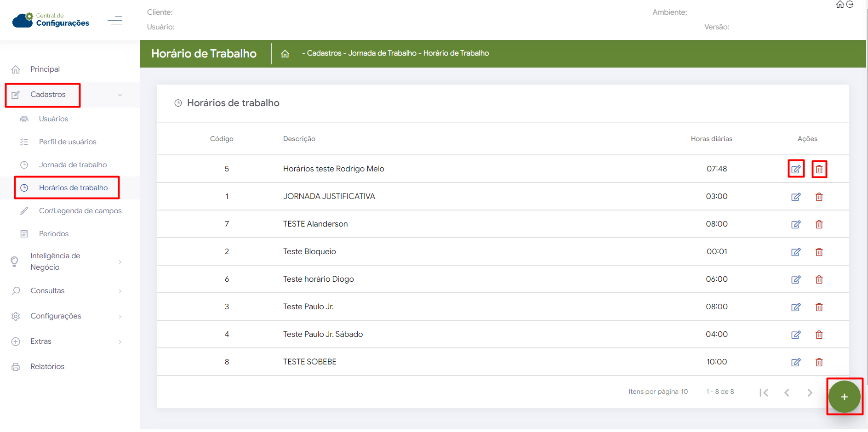
Task: Go to next page of results
Action: click(810, 392)
